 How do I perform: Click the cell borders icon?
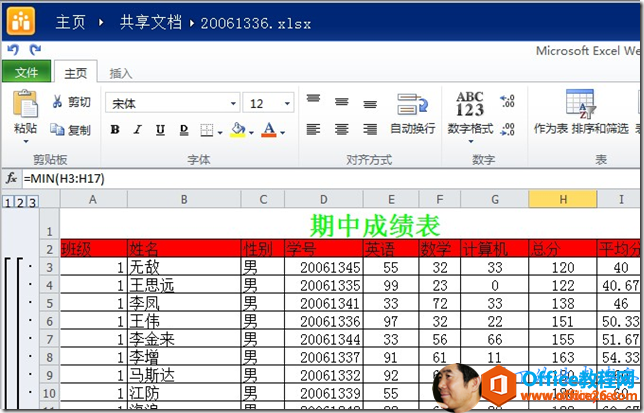[x=207, y=131]
